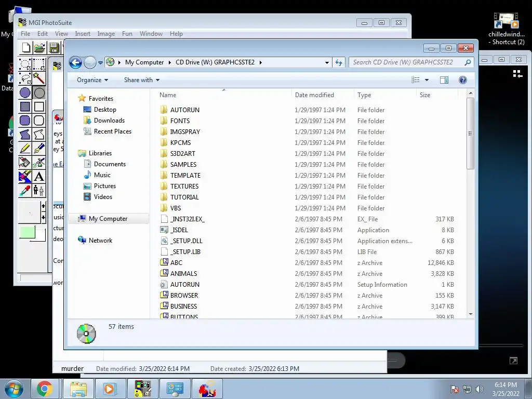
Task: Click the white background color swatch
Action: (x=41, y=235)
